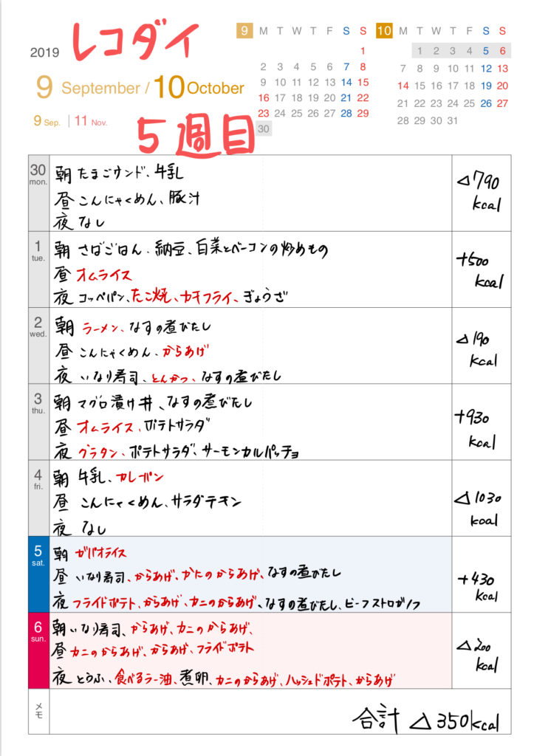Viewport: 534px width, 756px height.
Task: Choose the 31 in the October mini calendar
Action: [453, 120]
